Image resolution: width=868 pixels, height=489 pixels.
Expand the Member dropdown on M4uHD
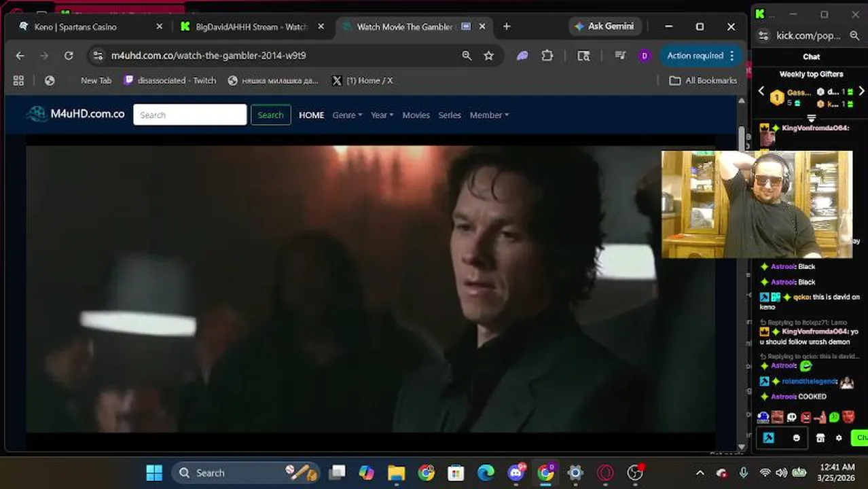click(x=489, y=115)
